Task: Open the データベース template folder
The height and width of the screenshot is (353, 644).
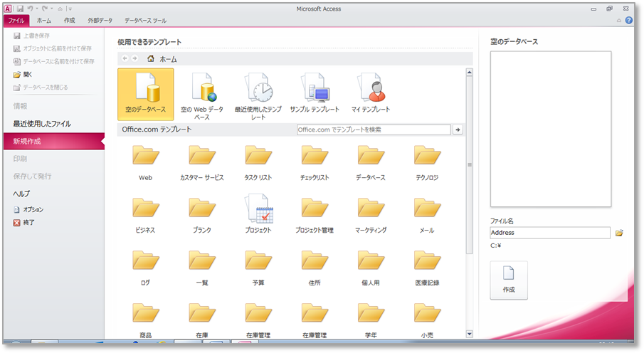Action: [371, 163]
